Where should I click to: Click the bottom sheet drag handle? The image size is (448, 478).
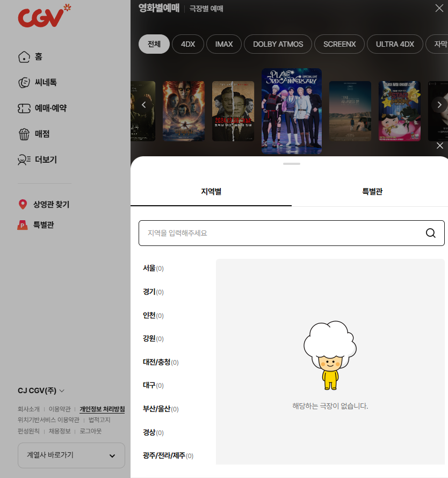[291, 164]
